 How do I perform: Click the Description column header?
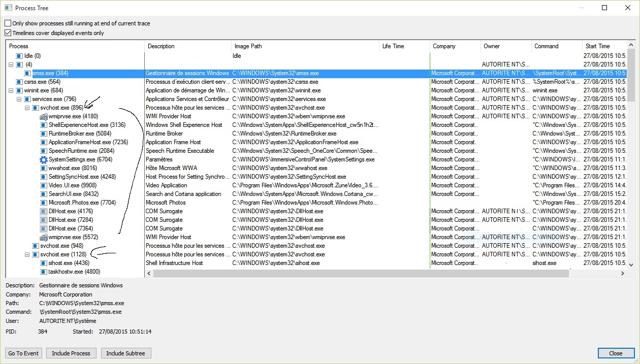click(188, 46)
